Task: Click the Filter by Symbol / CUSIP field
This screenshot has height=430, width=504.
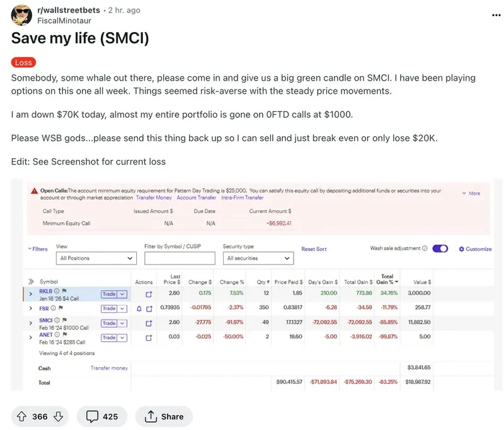Action: 180,258
